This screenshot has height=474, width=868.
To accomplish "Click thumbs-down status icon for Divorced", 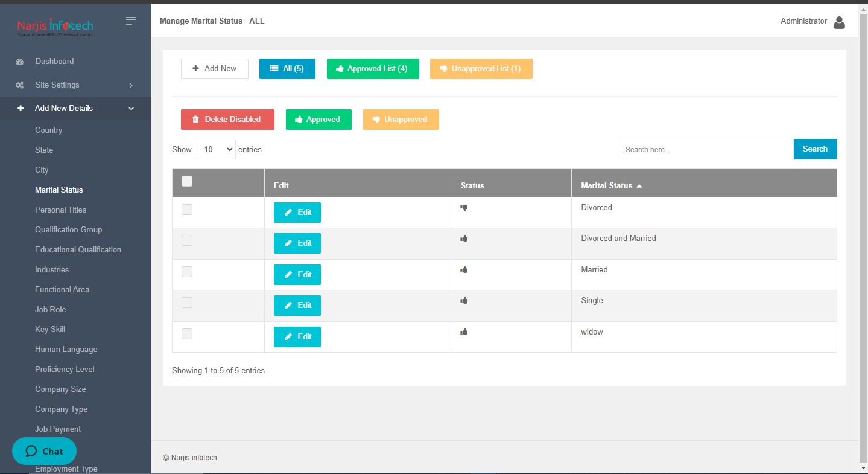I will [x=464, y=208].
